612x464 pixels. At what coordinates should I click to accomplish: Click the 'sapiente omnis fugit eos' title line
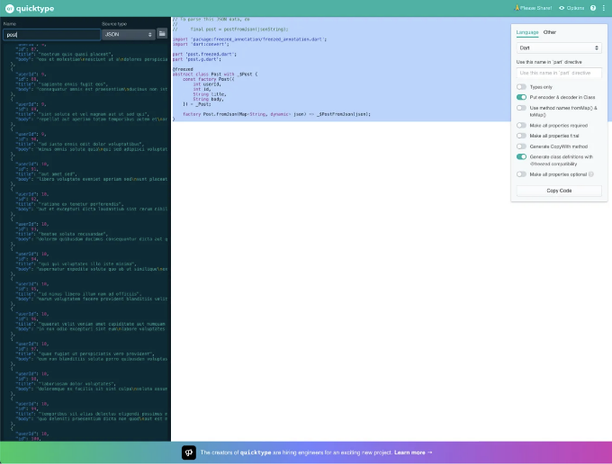62,84
